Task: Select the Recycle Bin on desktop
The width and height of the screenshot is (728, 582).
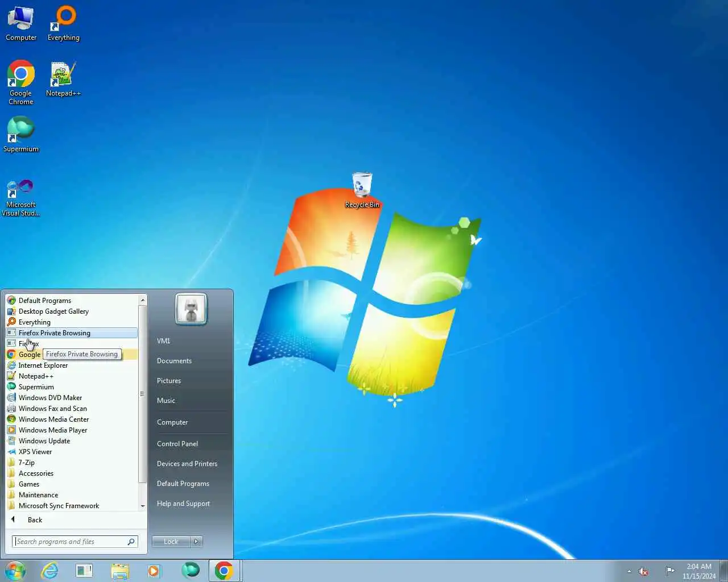Action: tap(362, 190)
